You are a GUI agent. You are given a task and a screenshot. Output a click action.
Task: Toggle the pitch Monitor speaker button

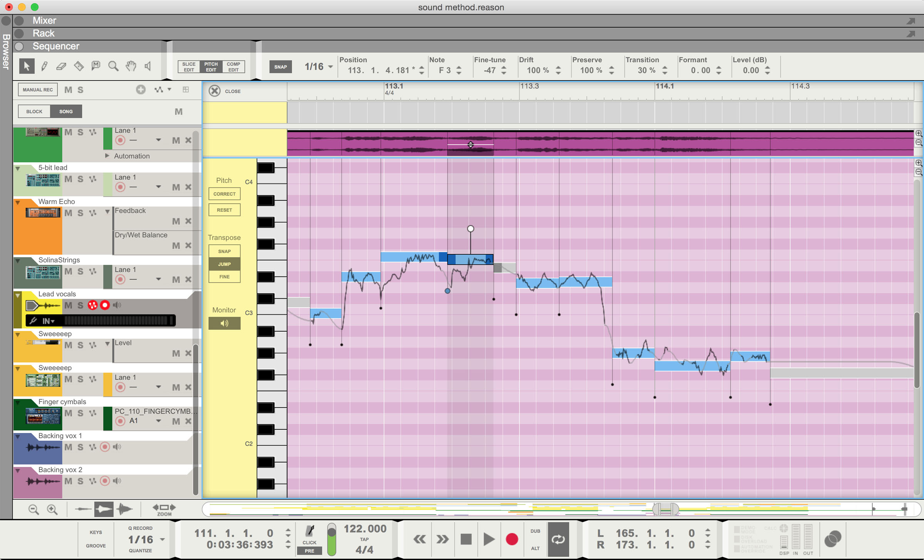click(224, 323)
